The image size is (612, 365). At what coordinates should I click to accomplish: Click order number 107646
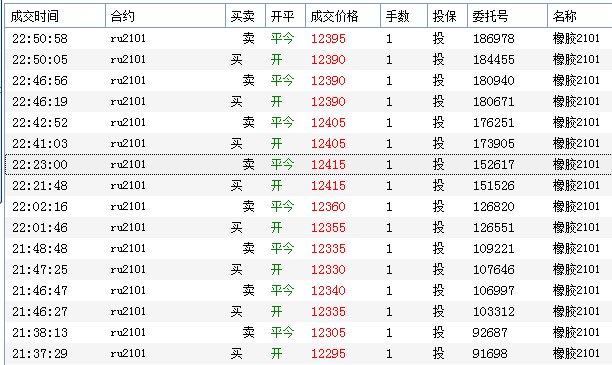494,270
